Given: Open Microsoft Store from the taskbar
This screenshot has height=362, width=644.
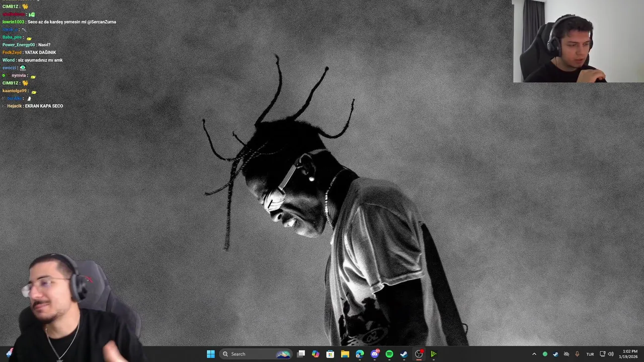Looking at the screenshot, I should click(330, 354).
